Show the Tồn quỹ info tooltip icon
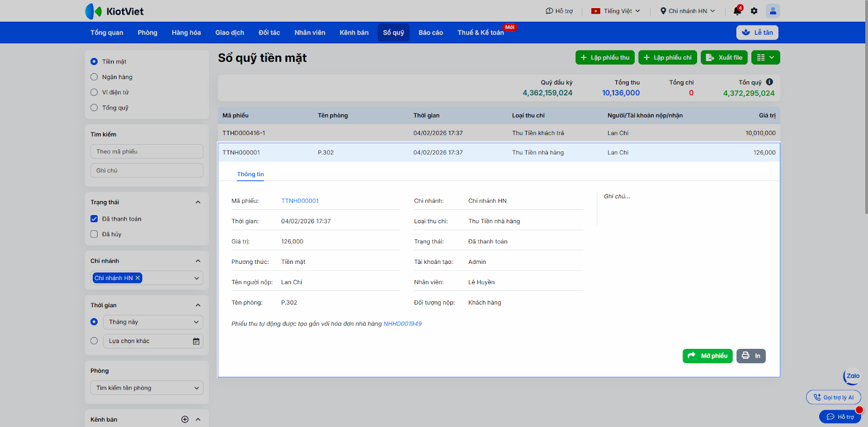 (x=769, y=82)
